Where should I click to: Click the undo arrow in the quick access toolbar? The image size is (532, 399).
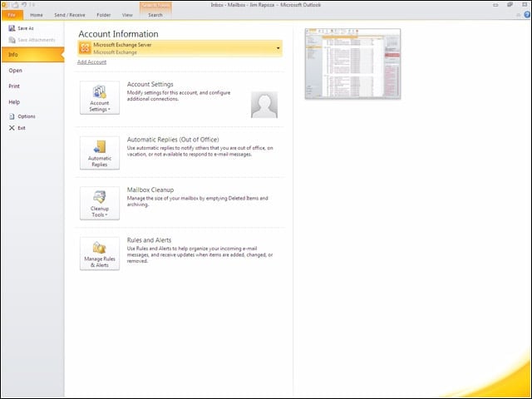(x=24, y=5)
